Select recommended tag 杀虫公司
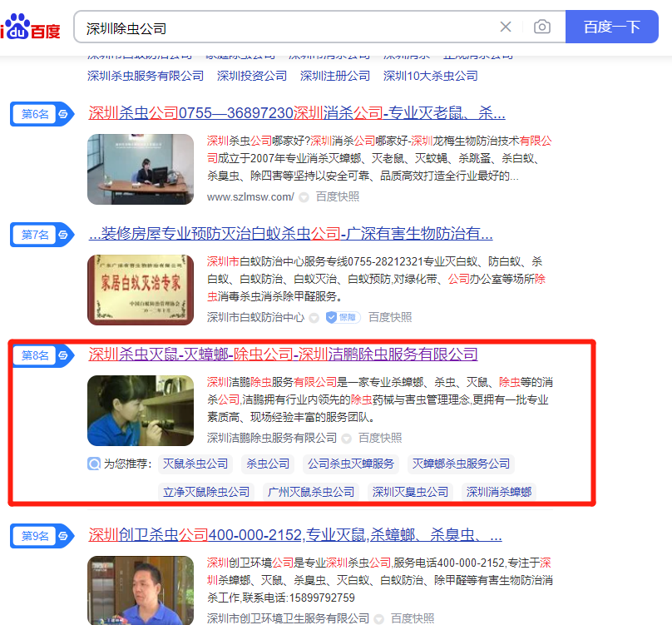The height and width of the screenshot is (625, 672). click(268, 464)
